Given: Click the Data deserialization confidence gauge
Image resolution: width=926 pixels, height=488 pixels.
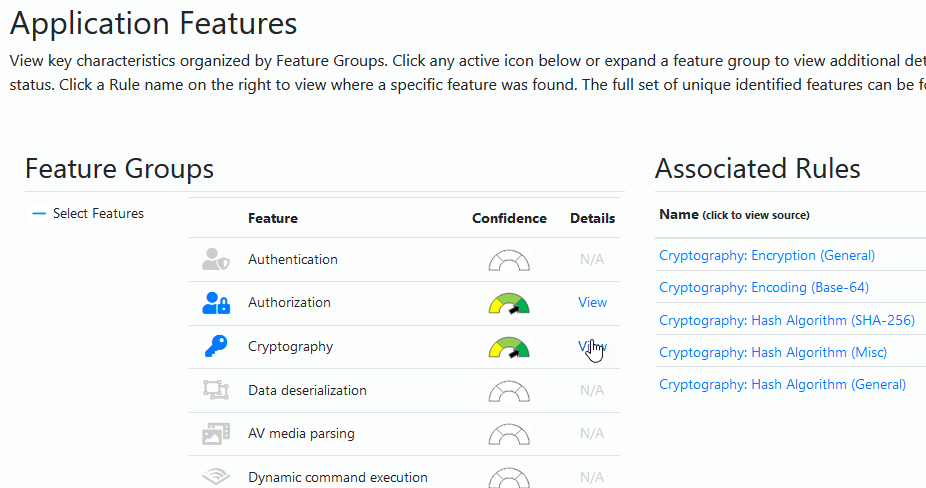Looking at the screenshot, I should [x=509, y=391].
